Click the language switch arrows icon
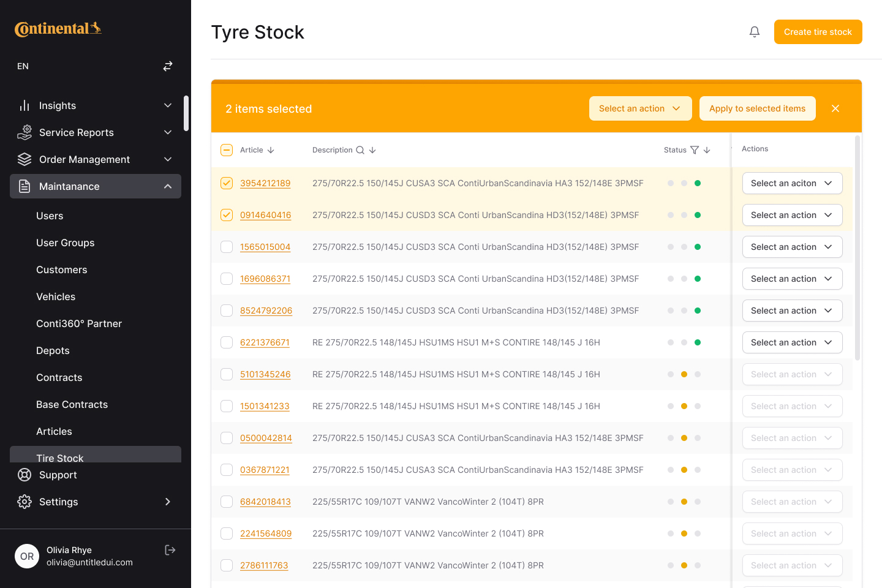The width and height of the screenshot is (882, 588). coord(168,66)
